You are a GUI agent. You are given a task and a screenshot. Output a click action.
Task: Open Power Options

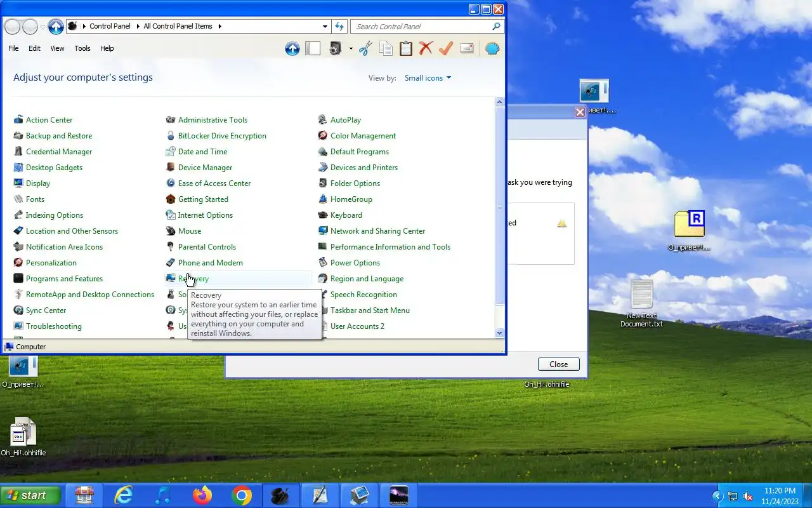tap(355, 263)
